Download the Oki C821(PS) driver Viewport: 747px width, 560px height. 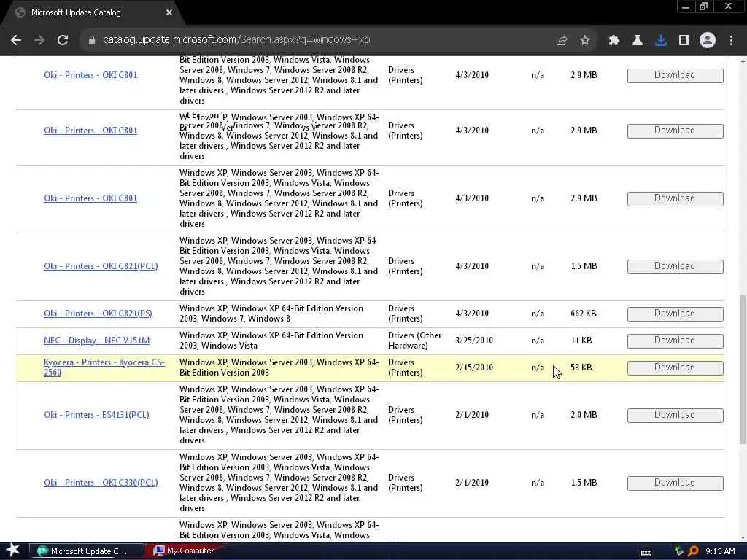click(x=675, y=314)
